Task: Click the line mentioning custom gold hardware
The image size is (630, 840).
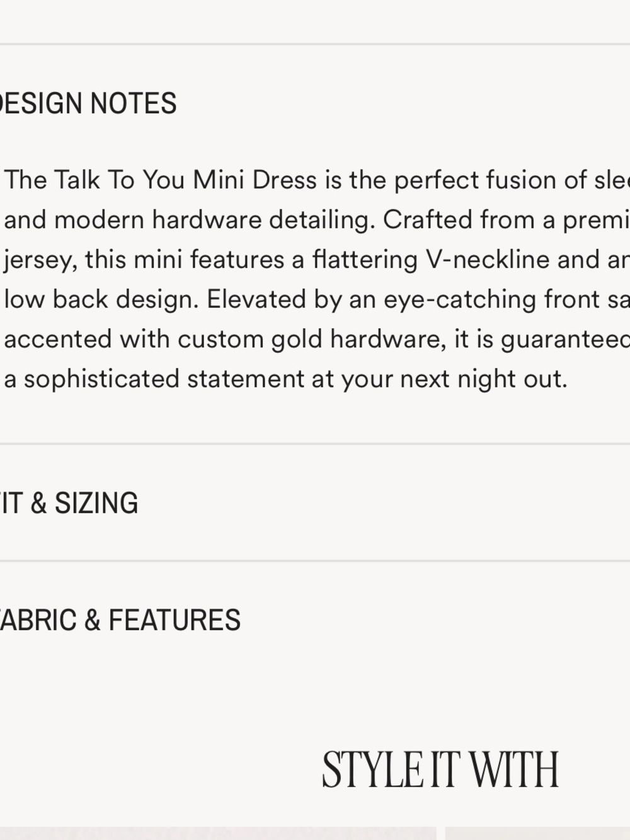Action: coord(317,339)
